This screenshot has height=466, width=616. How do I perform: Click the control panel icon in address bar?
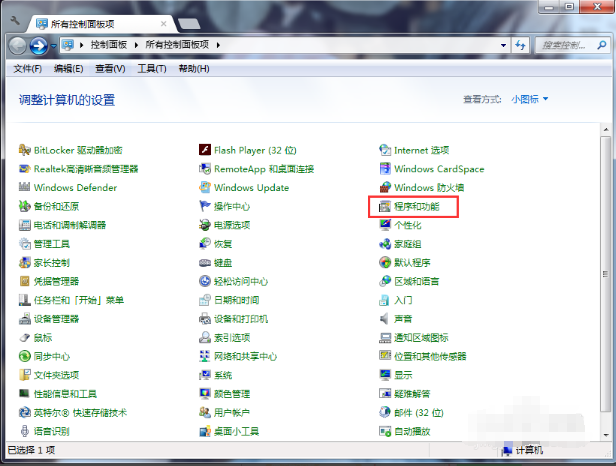click(68, 45)
